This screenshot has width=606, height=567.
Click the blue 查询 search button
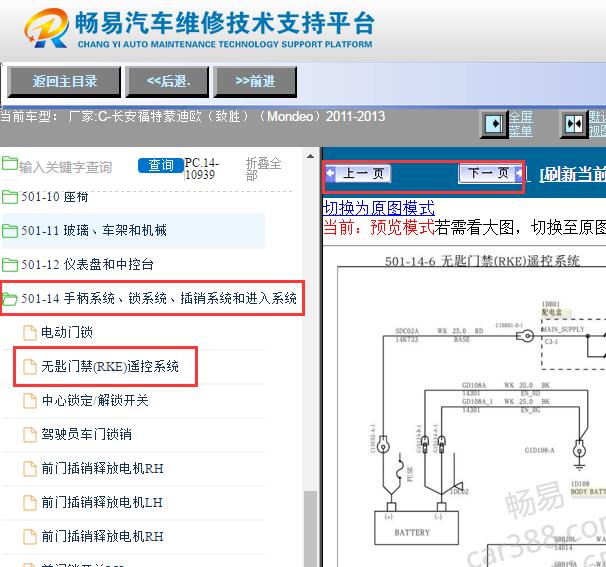click(x=161, y=165)
